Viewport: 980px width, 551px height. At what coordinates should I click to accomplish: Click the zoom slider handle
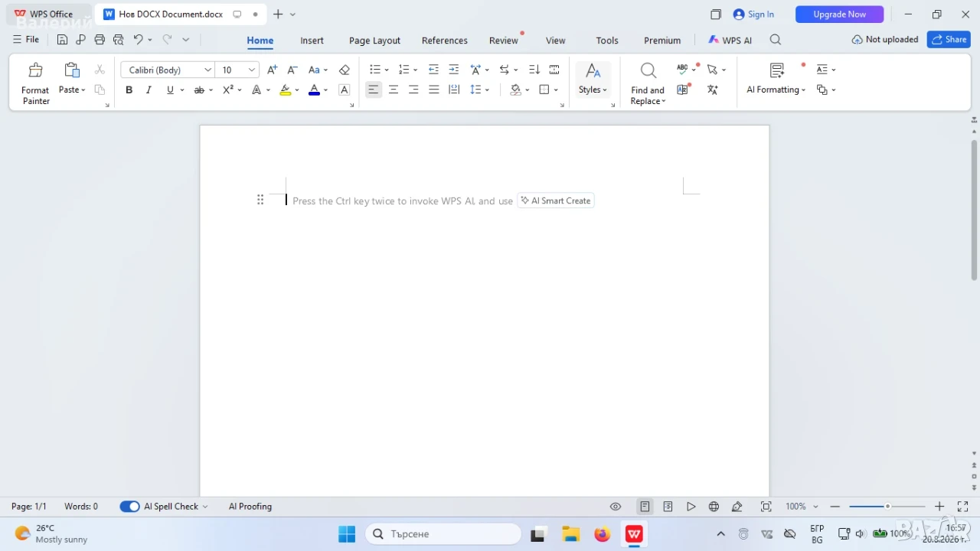point(887,507)
